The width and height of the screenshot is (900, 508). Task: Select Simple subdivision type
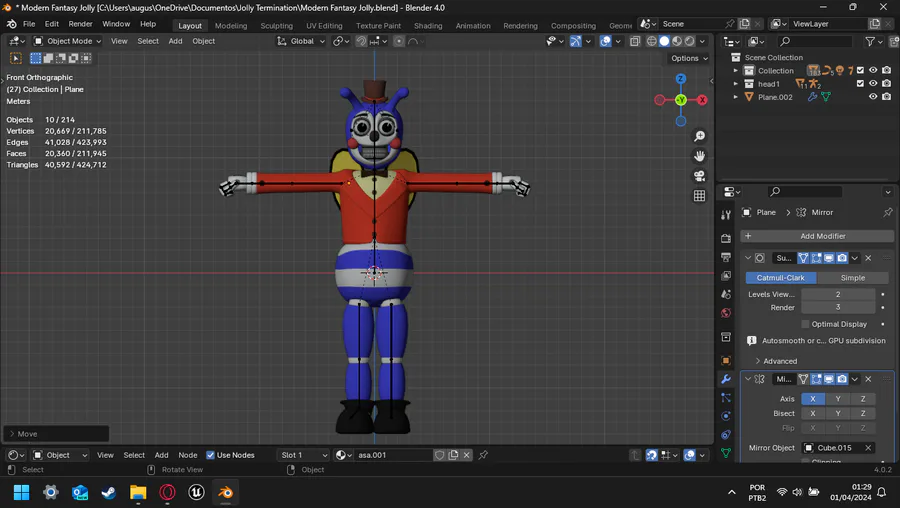(x=852, y=278)
